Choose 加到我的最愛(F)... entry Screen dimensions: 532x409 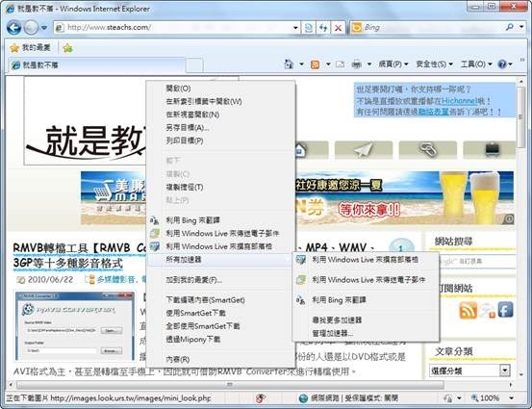[220, 280]
